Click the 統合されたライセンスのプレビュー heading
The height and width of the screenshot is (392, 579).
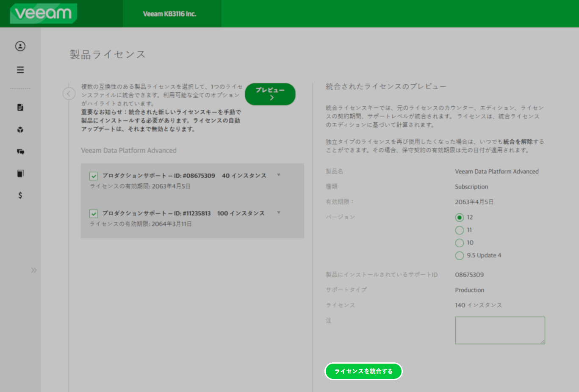[386, 86]
